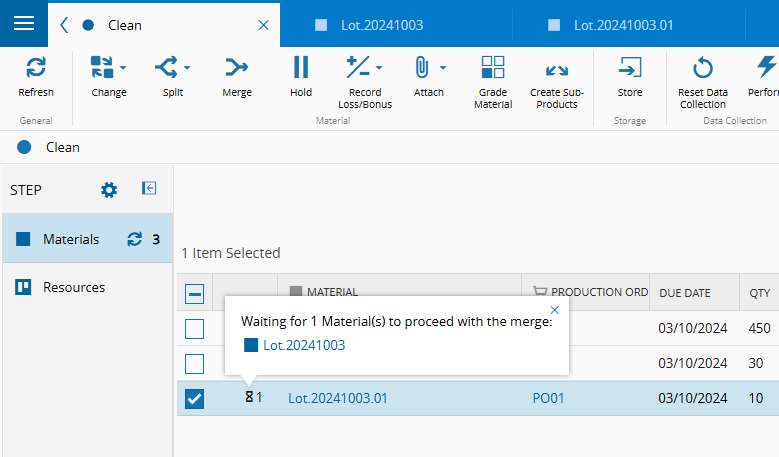The width and height of the screenshot is (779, 457).
Task: Collapse the STEP side panel
Action: coord(149,188)
